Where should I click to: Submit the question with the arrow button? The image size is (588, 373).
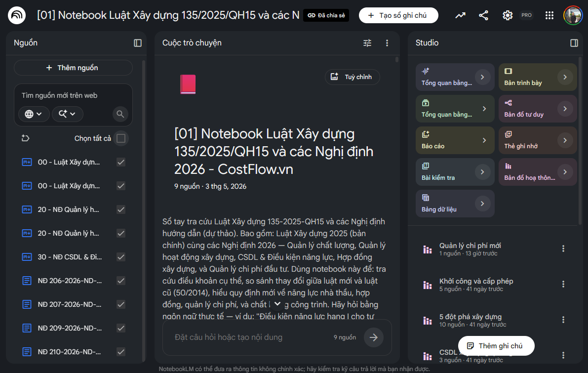(374, 337)
